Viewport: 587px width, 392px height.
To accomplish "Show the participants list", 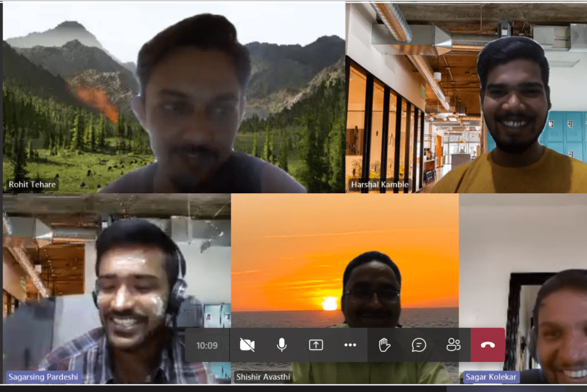I will point(454,345).
